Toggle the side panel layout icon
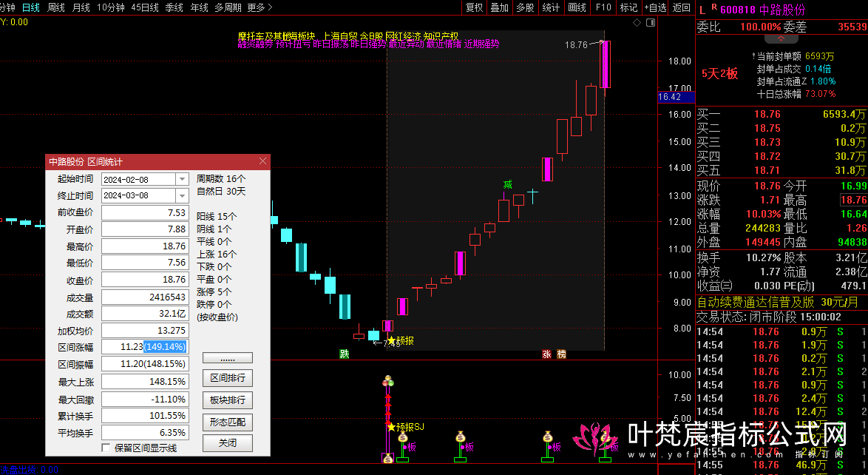 (x=651, y=22)
